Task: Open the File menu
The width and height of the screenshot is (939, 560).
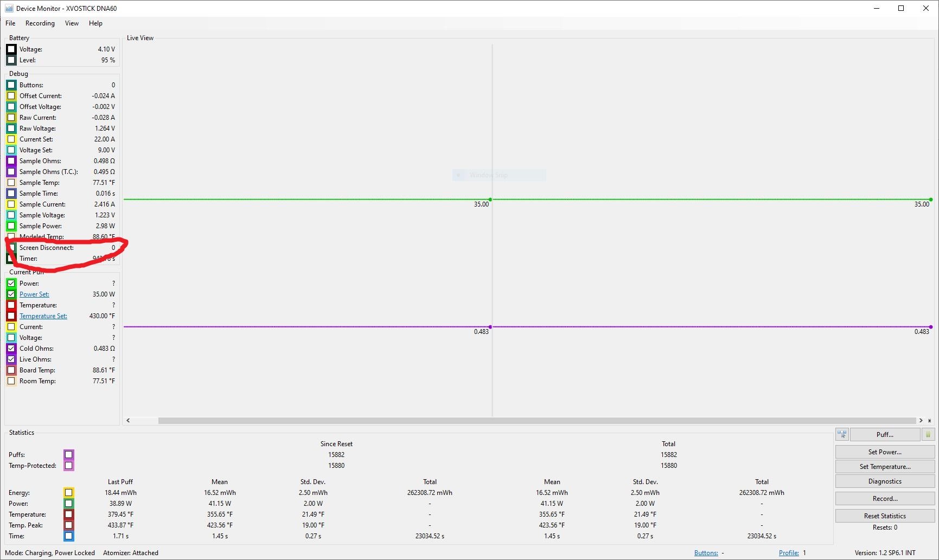Action: [10, 23]
